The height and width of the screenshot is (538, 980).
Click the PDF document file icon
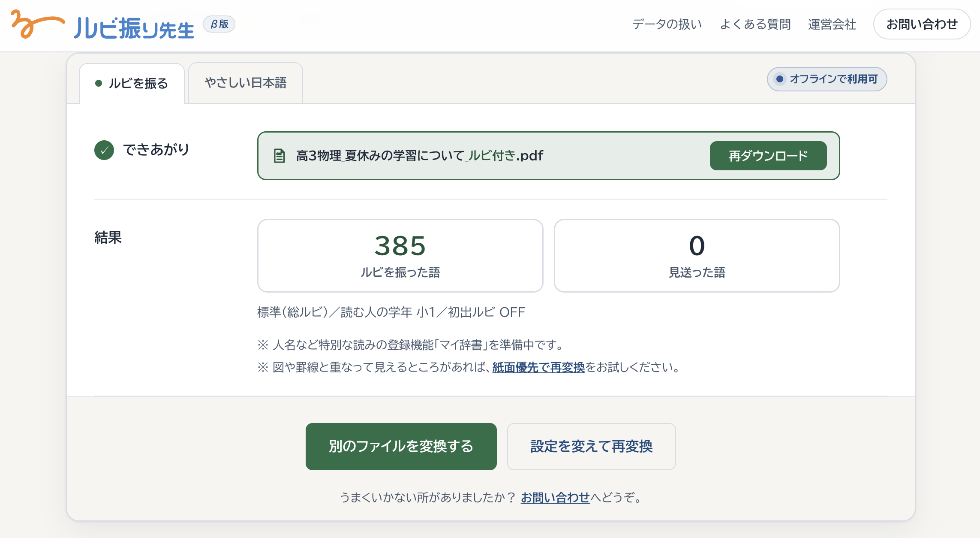pyautogui.click(x=280, y=156)
